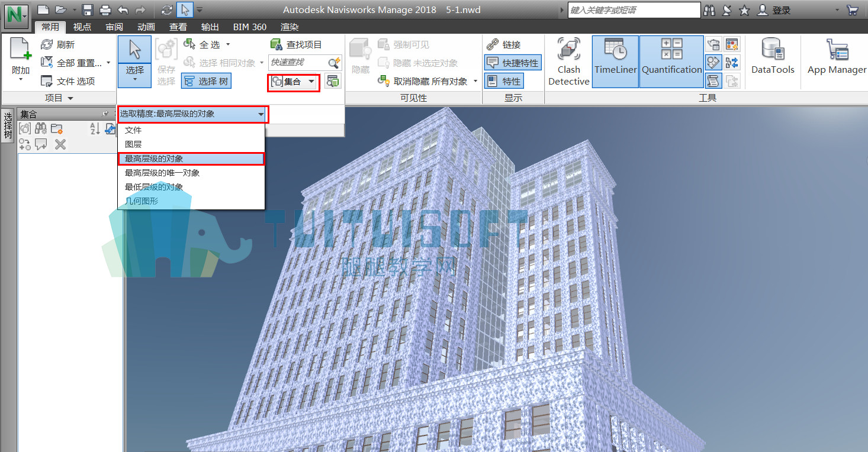Expand the 项目 panel title arrow
This screenshot has height=452, width=868.
70,98
